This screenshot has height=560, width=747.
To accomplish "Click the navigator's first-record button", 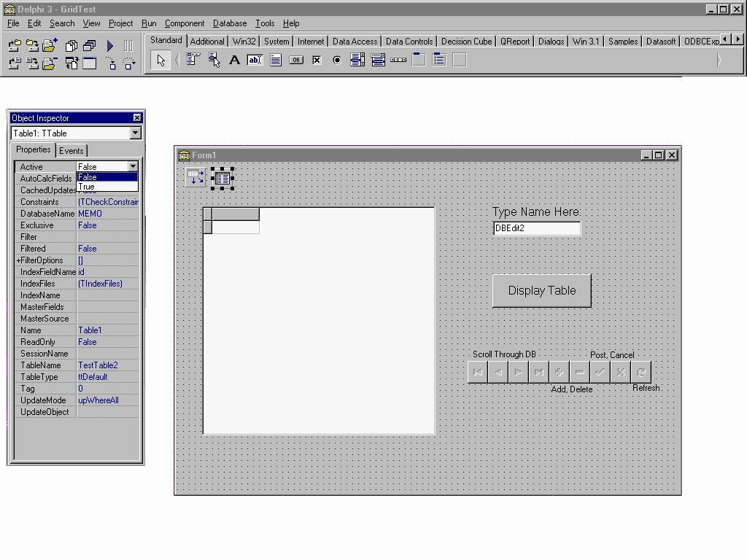I will point(478,373).
